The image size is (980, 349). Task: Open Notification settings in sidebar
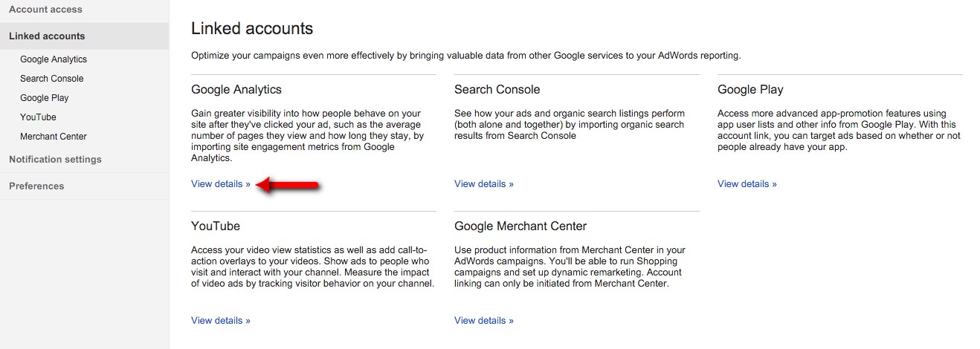point(55,160)
